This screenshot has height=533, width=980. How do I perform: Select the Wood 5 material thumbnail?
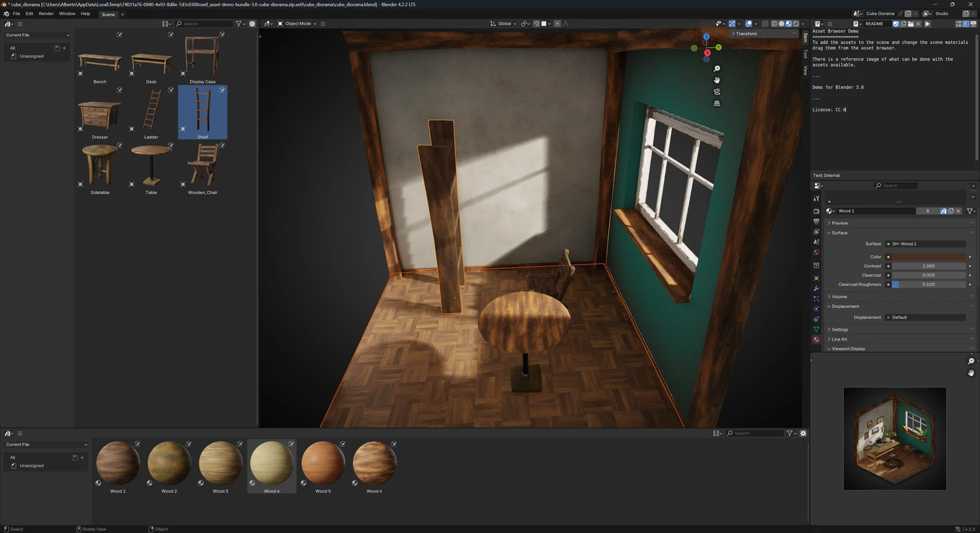323,464
